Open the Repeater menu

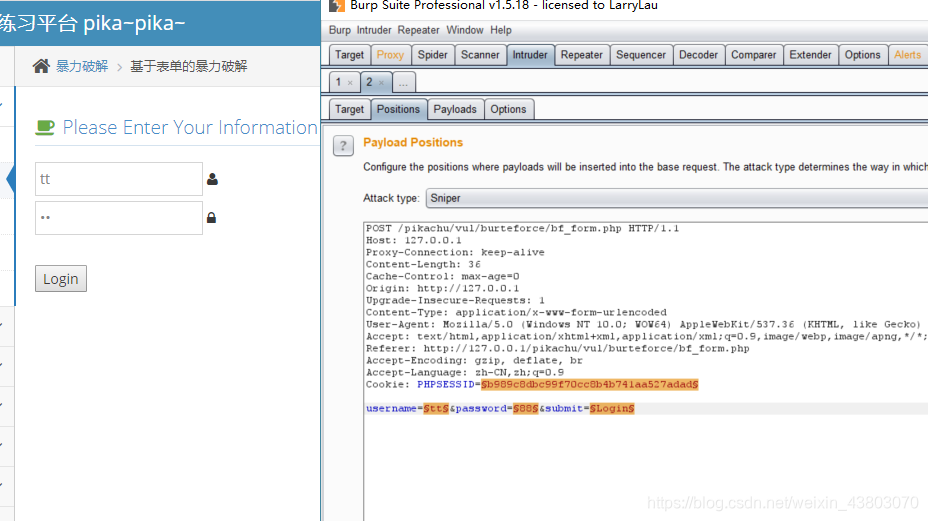(418, 30)
